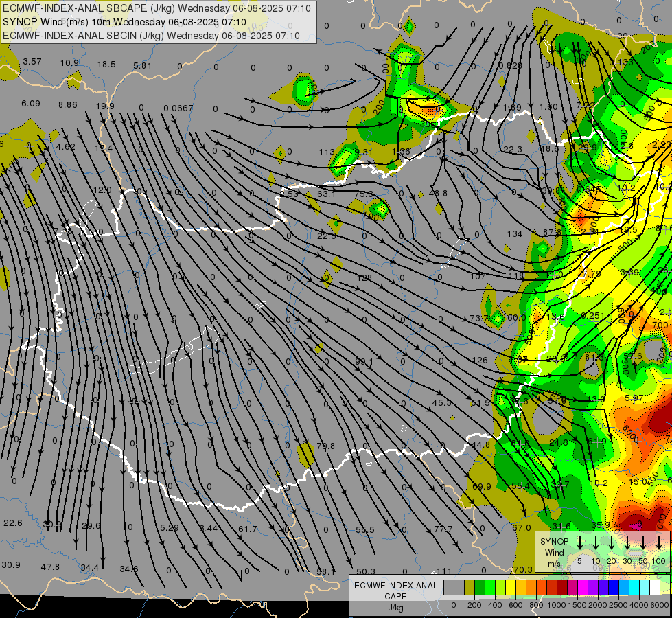Select the dark blue swatch before 2500
This screenshot has width=672, height=618.
point(613,588)
